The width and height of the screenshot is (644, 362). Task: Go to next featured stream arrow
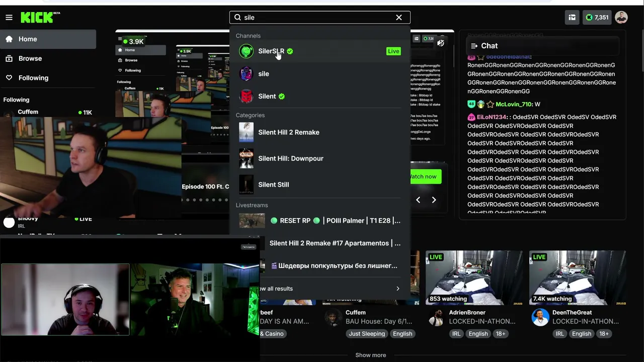[434, 200]
